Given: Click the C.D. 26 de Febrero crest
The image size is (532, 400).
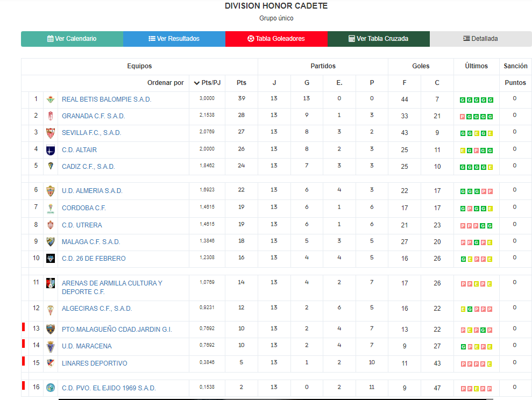Looking at the screenshot, I should coord(51,259).
